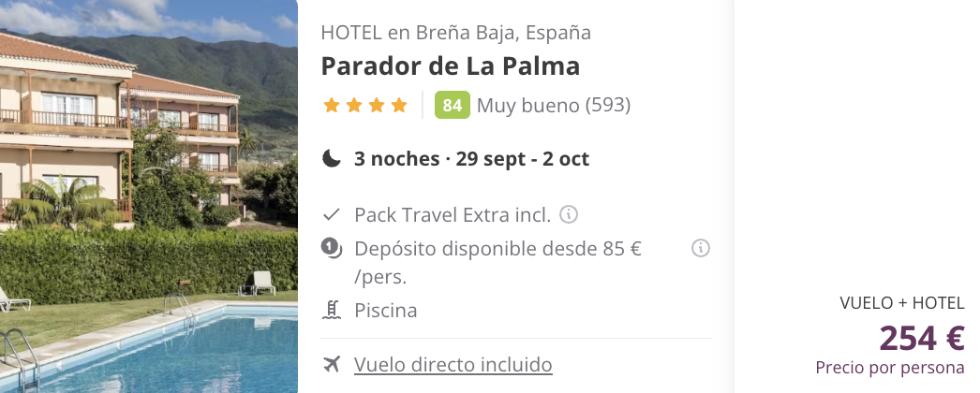Click the moon icon before 3 noches
The width and height of the screenshot is (980, 393).
click(332, 158)
